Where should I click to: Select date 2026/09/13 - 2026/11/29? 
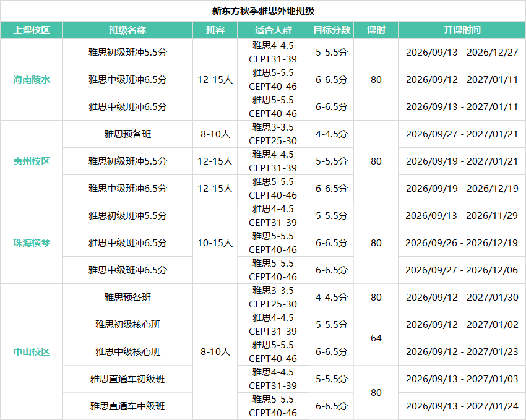click(x=462, y=215)
